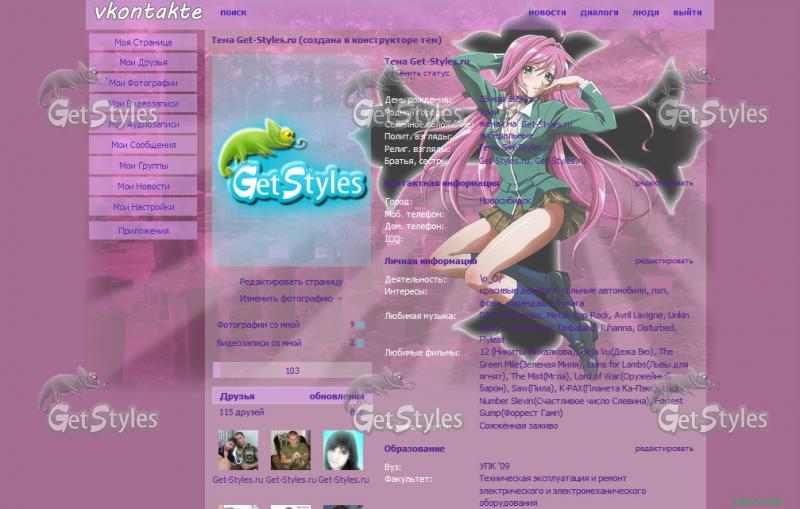Open first friend avatar with two people
The height and width of the screenshot is (509, 800).
(x=238, y=451)
